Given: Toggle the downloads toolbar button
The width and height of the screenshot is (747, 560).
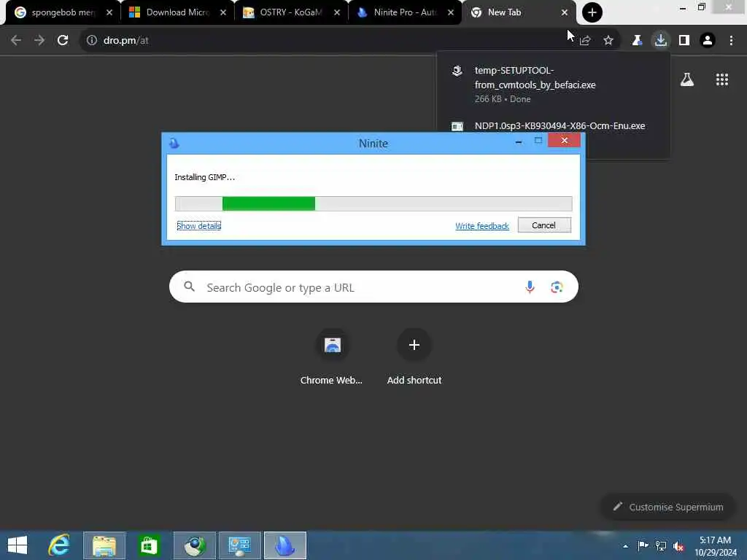Looking at the screenshot, I should (660, 41).
